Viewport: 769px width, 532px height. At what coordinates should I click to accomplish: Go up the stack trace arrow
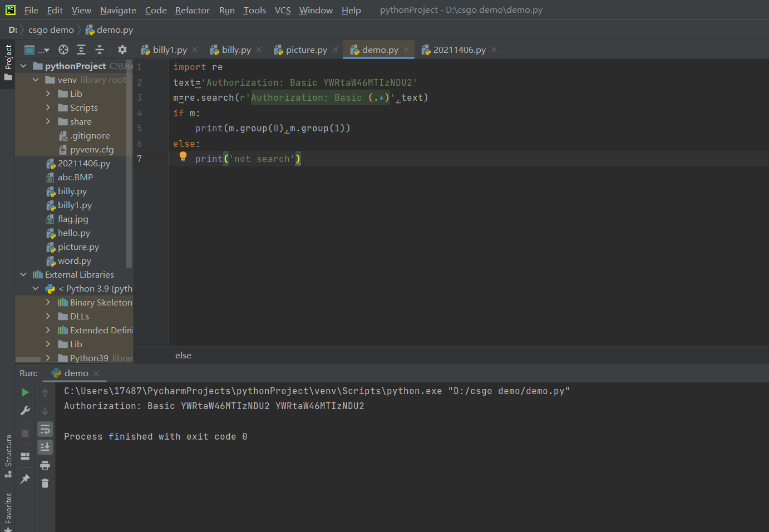coord(45,392)
